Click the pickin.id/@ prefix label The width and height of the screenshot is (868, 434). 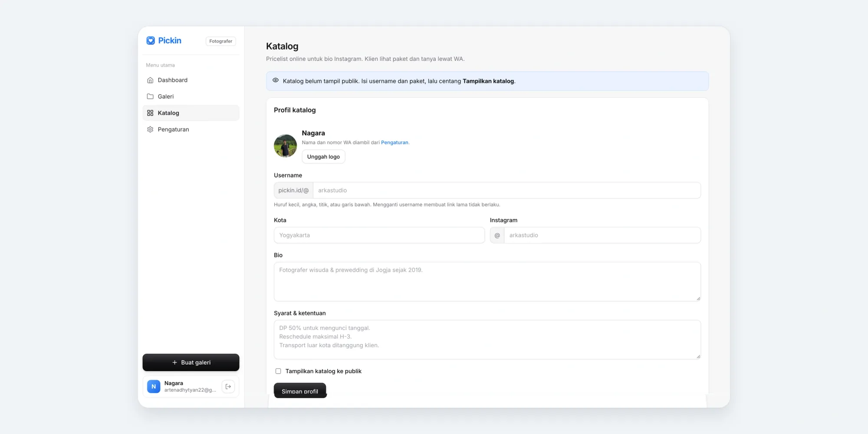(293, 190)
